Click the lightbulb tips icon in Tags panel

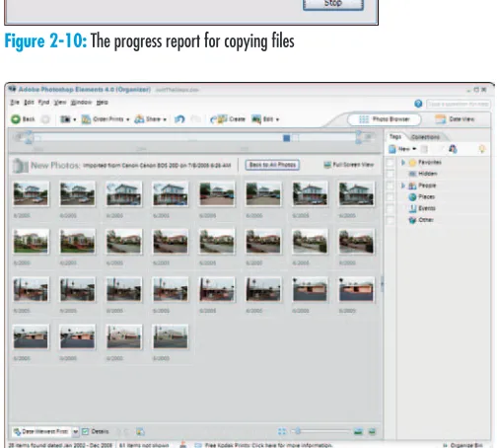482,149
